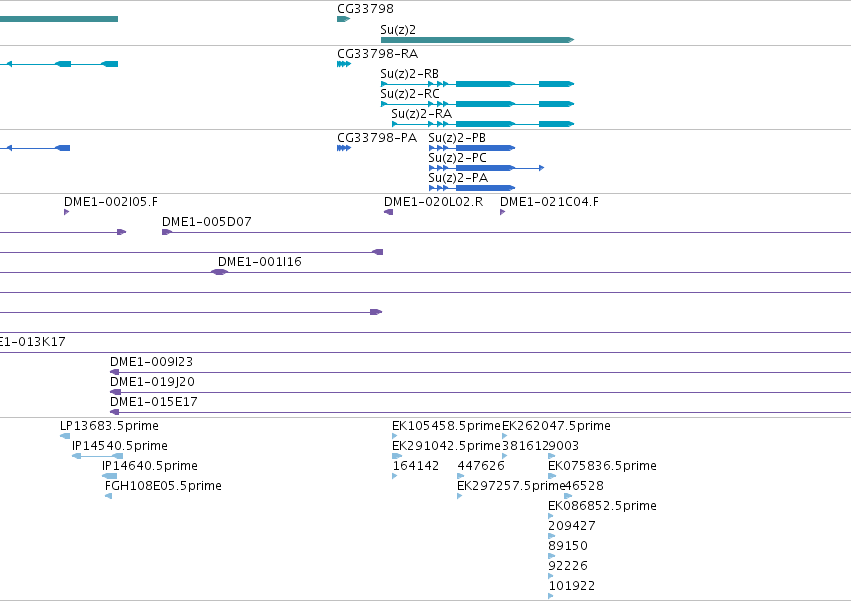Select the Su(z)2-RA transcript label
Image resolution: width=851 pixels, height=601 pixels.
[x=421, y=114]
